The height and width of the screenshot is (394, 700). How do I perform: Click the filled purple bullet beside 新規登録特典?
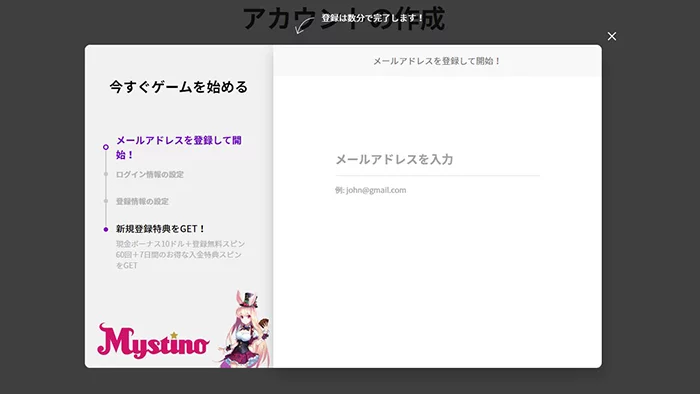click(x=106, y=229)
